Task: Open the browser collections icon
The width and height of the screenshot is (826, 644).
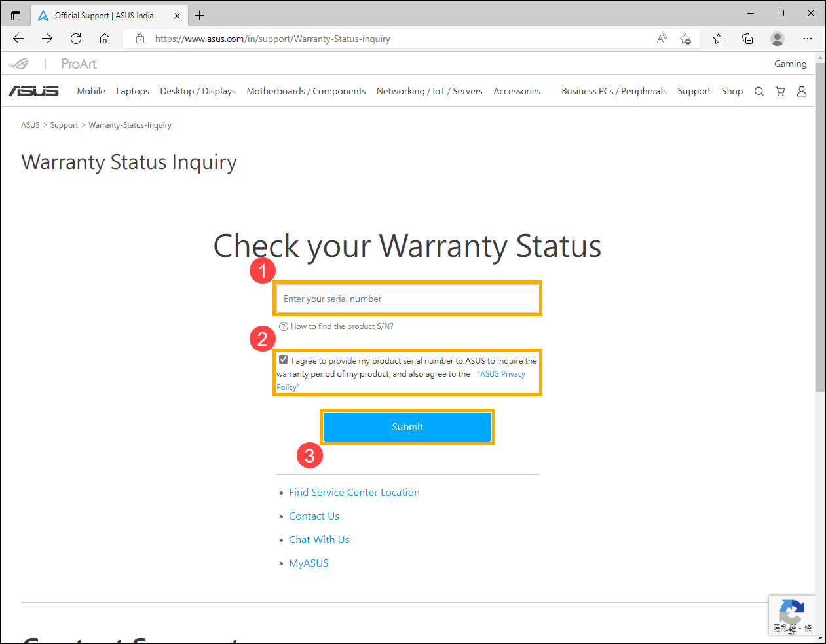Action: coord(747,39)
